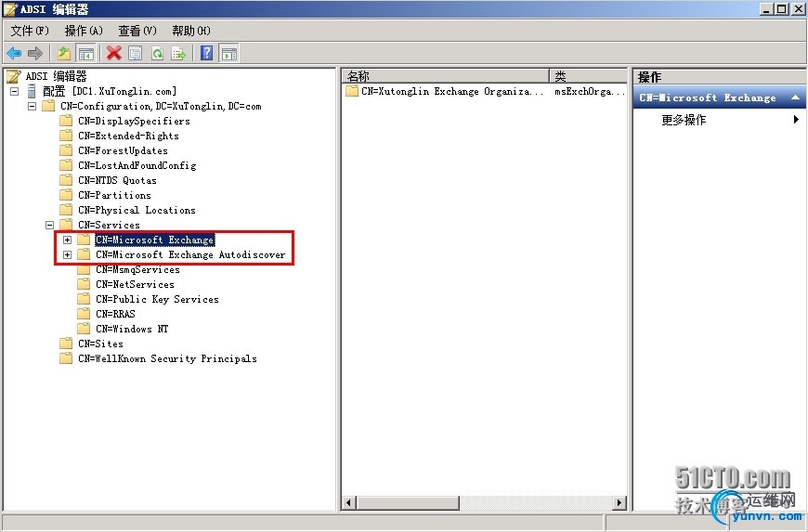808x532 pixels.
Task: Select CN=NTDS Quotas in the tree
Action: click(x=117, y=180)
